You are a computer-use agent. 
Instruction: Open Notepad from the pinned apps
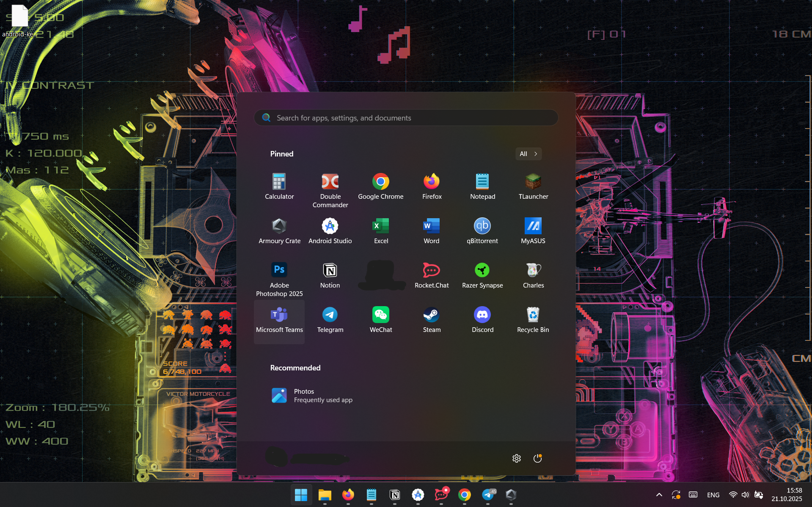[x=482, y=186]
